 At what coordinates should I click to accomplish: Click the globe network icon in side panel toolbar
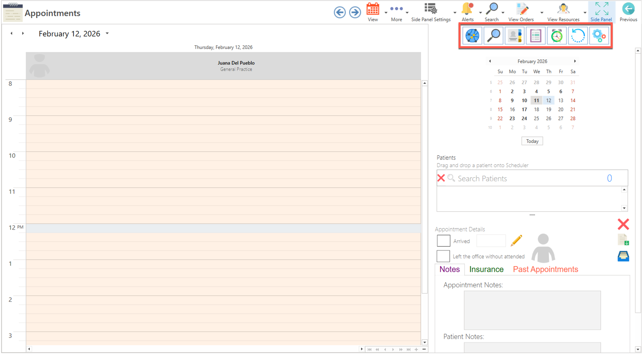(472, 36)
